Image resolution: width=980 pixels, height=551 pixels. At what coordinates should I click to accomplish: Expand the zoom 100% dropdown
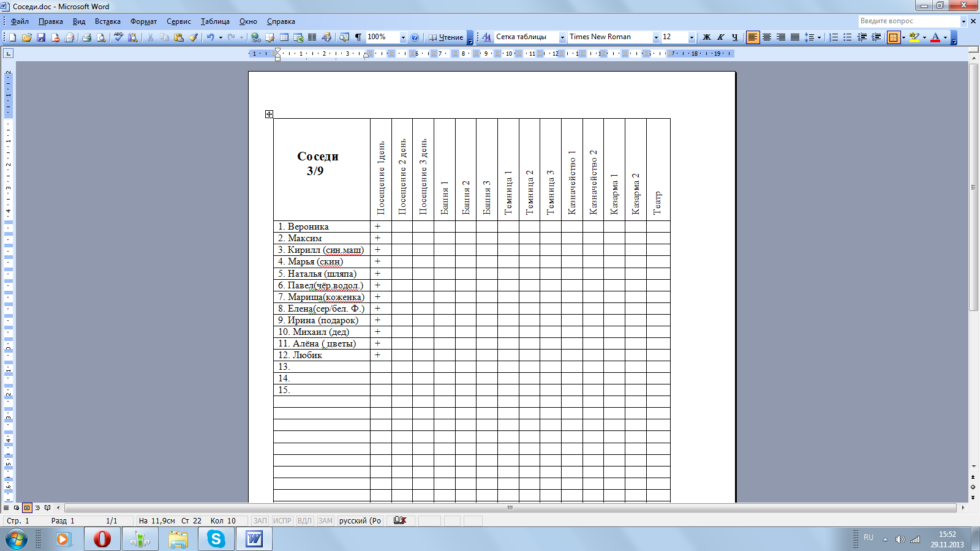403,37
